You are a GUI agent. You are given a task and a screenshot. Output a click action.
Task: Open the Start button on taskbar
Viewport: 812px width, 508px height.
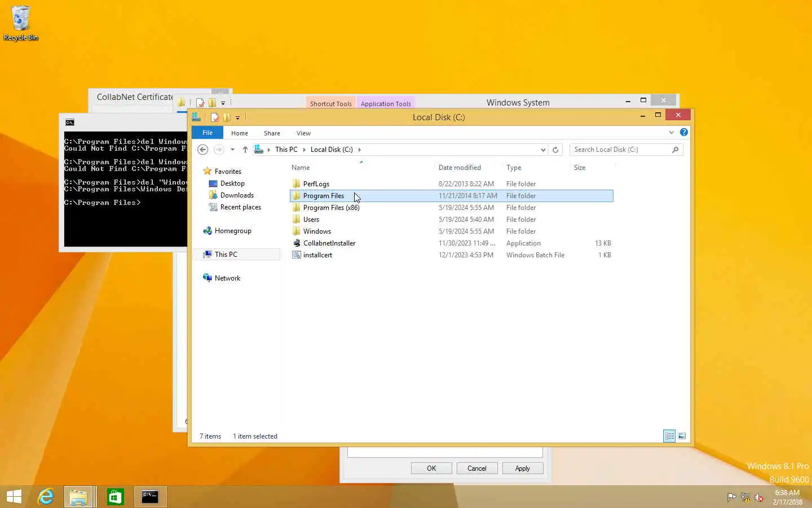pos(14,497)
